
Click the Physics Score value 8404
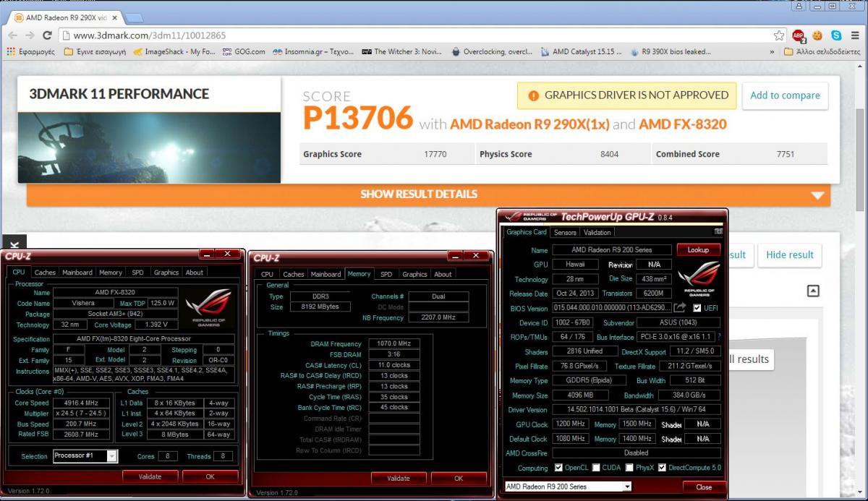(x=609, y=154)
